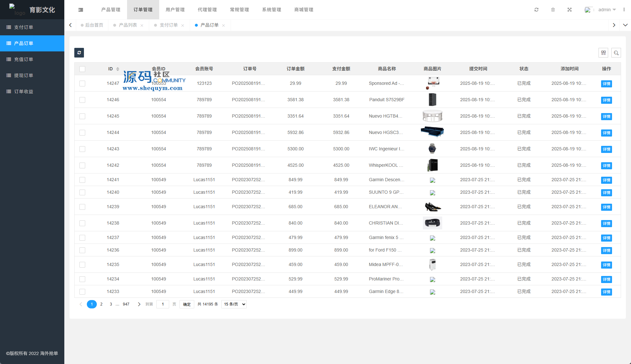The width and height of the screenshot is (631, 364).
Task: Click the dark table reload button
Action: [x=79, y=53]
